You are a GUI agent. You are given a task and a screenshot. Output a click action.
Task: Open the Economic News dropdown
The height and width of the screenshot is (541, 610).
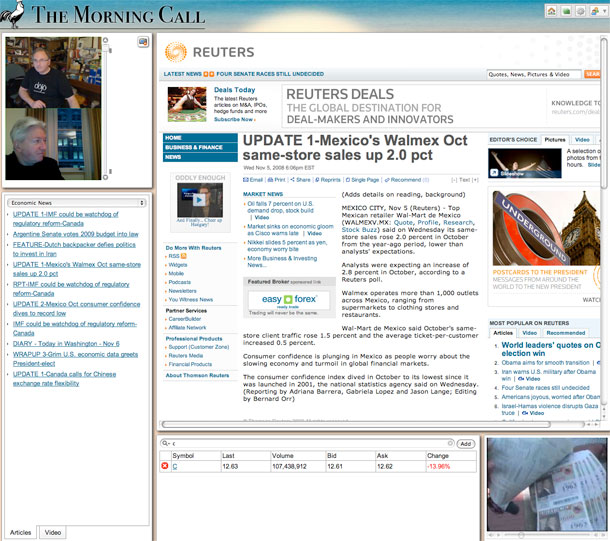(77, 203)
